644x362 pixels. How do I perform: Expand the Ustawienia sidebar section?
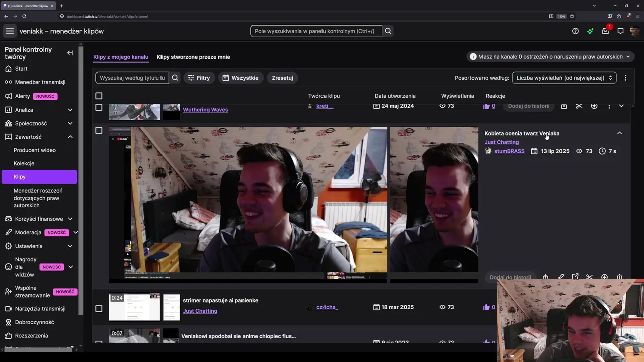pos(70,246)
